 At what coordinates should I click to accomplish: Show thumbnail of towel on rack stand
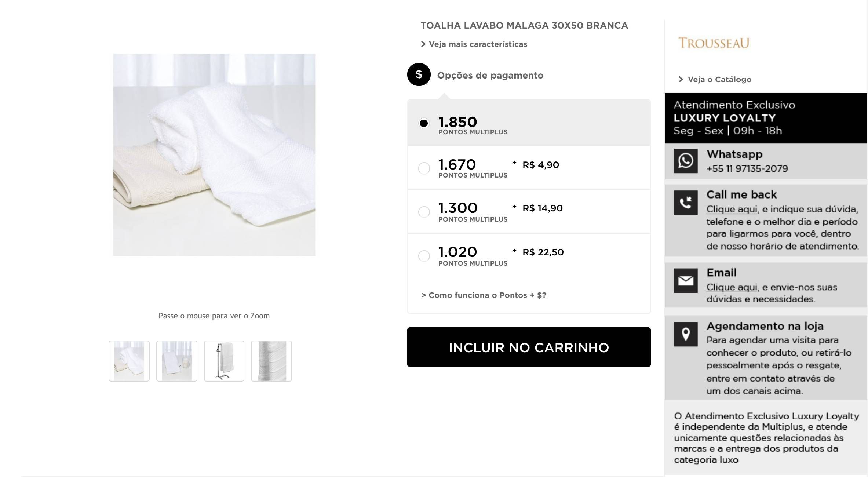pos(224,361)
